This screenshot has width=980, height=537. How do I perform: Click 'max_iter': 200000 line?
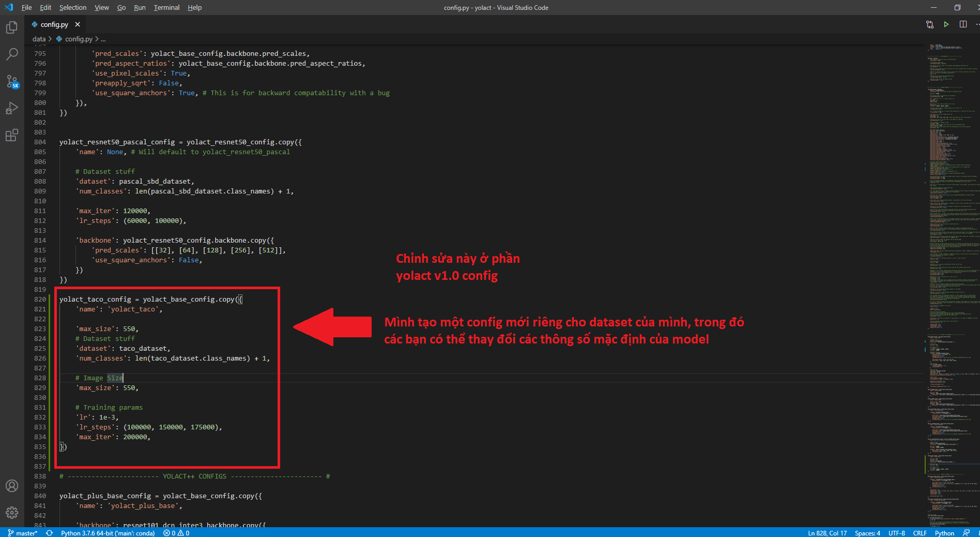click(113, 437)
